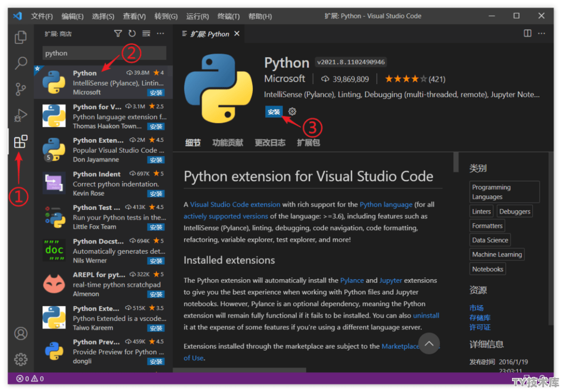Click the blue 安装 button in extension details

click(274, 112)
